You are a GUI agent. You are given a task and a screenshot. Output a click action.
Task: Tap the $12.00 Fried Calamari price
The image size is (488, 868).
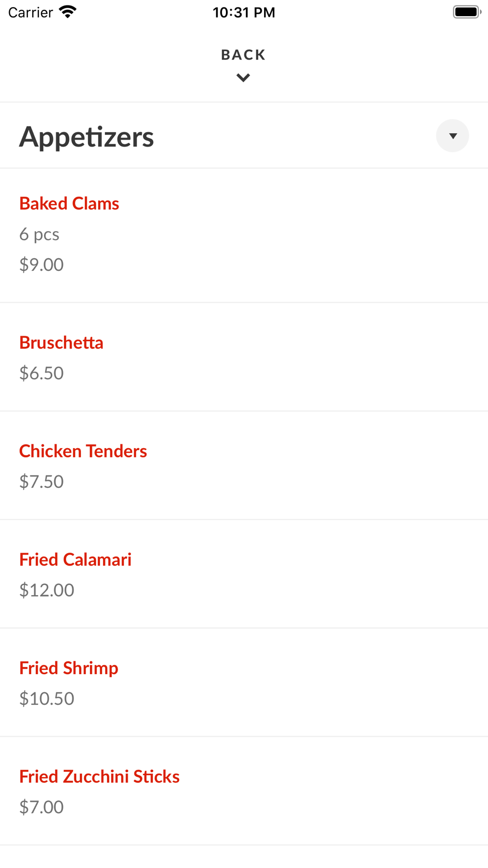[47, 590]
